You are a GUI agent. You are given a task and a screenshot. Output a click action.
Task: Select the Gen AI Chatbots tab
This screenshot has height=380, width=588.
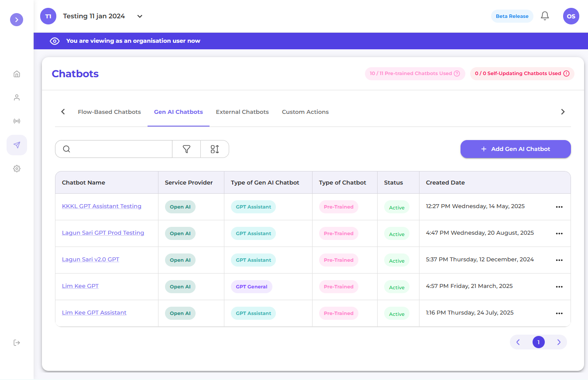tap(179, 112)
